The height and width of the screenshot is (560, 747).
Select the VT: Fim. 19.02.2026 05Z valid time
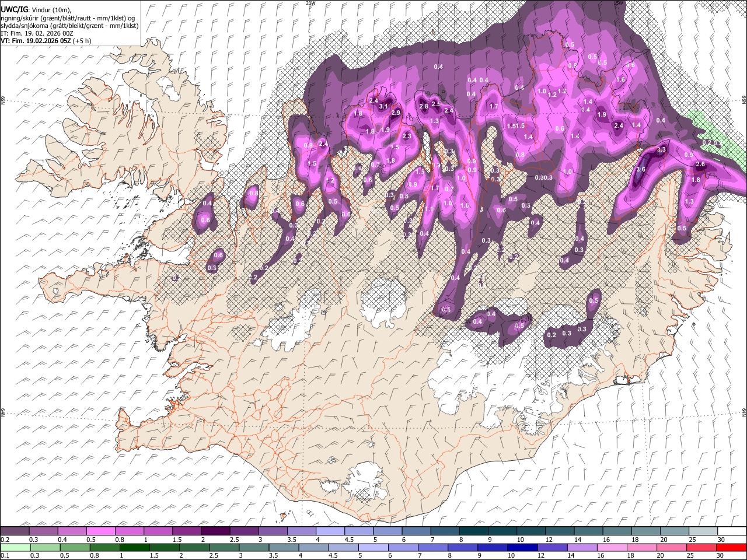tap(36, 41)
